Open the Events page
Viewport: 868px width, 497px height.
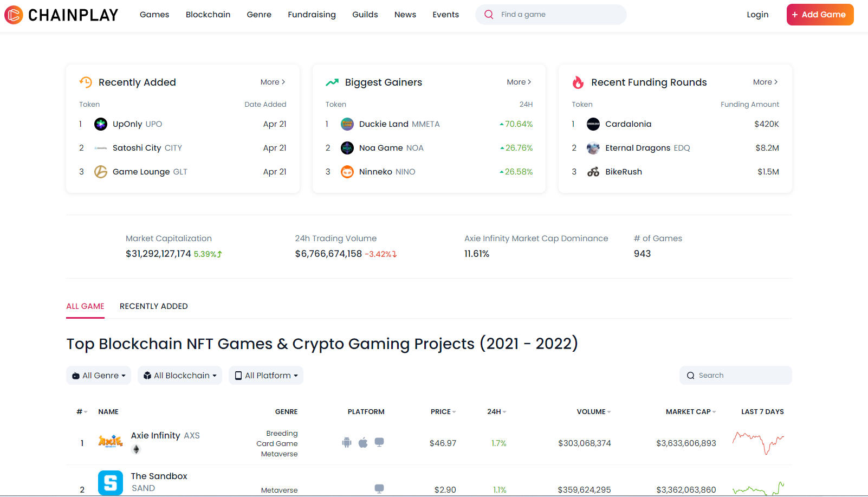[445, 15]
